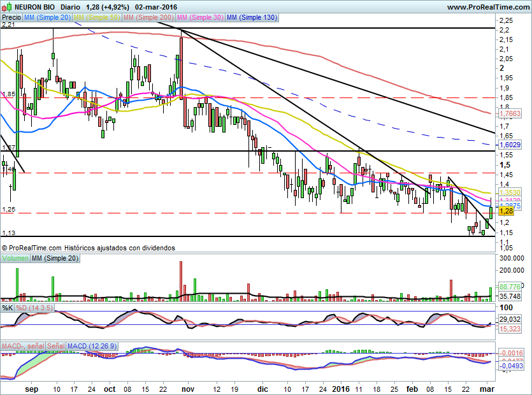Screen dimensions: 532x395
Task: Select the Señal line label
Action: [x=56, y=345]
